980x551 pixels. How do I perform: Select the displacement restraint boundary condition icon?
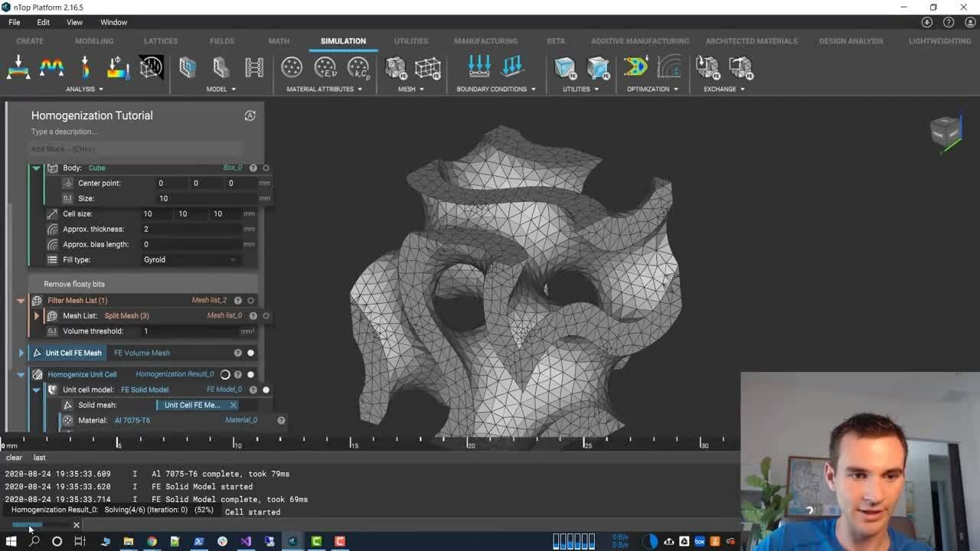point(479,67)
